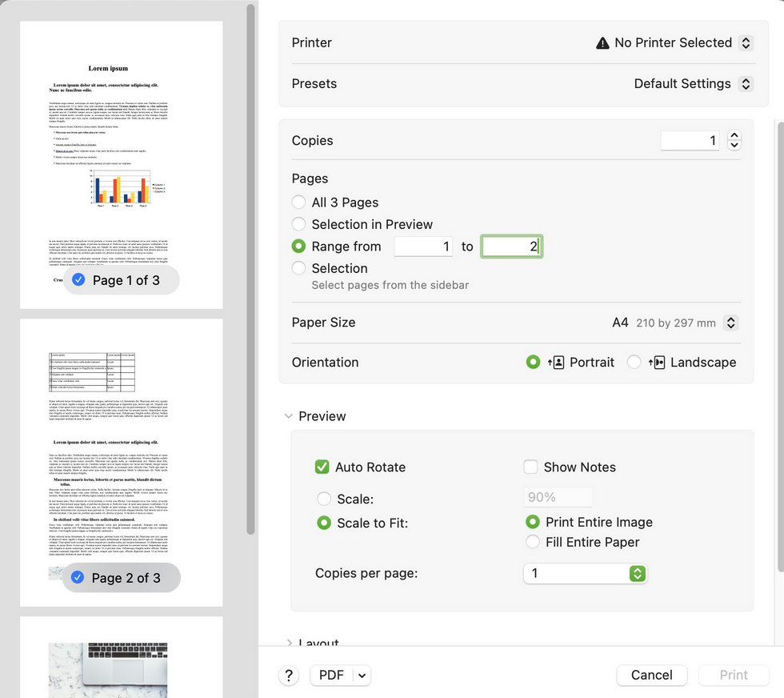Click the Cancel button
The height and width of the screenshot is (698, 784).
click(x=651, y=675)
